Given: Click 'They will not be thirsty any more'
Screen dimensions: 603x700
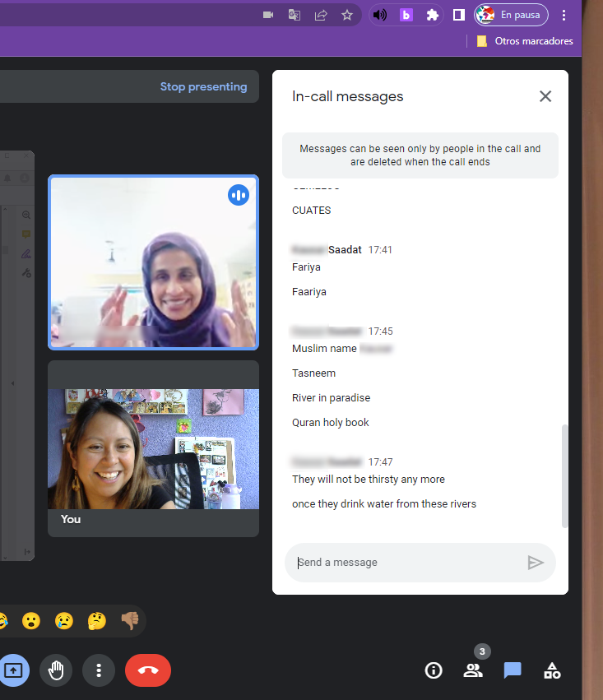Looking at the screenshot, I should click(x=369, y=480).
